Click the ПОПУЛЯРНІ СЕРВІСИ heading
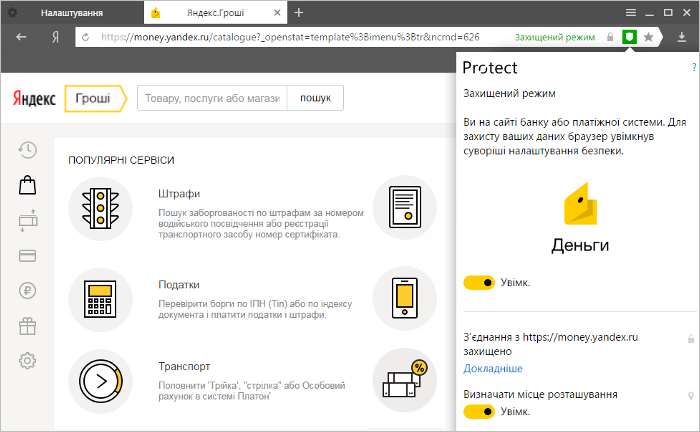 [x=121, y=160]
